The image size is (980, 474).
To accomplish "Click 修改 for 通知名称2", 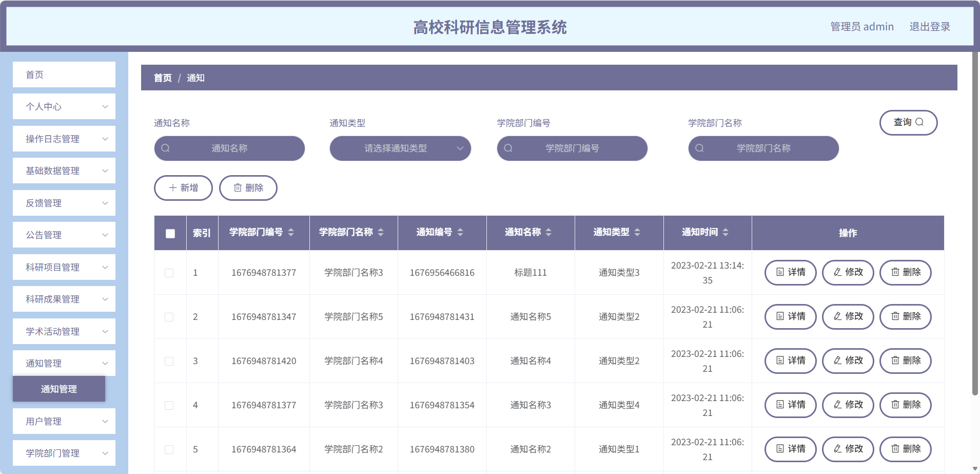I will click(x=848, y=449).
